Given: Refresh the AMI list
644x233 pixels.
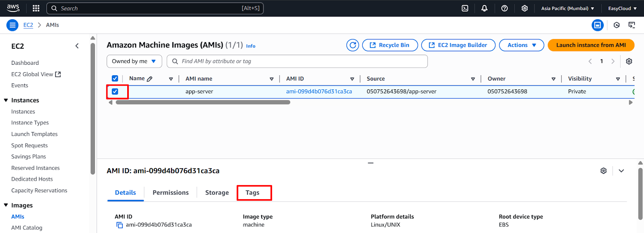Looking at the screenshot, I should (x=353, y=45).
